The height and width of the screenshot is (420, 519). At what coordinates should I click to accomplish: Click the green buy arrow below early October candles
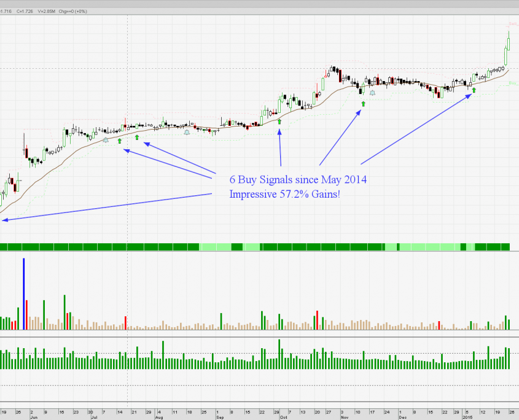coord(279,122)
